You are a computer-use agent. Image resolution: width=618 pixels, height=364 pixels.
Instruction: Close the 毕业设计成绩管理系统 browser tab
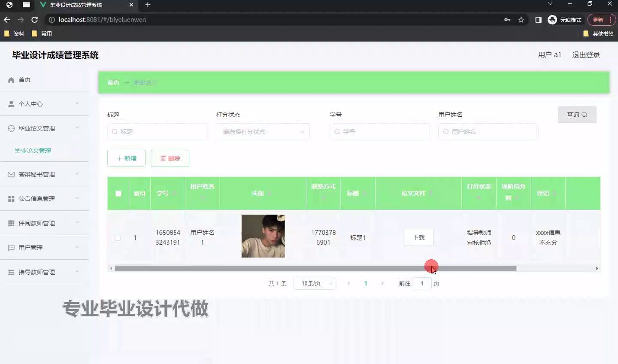click(x=131, y=5)
